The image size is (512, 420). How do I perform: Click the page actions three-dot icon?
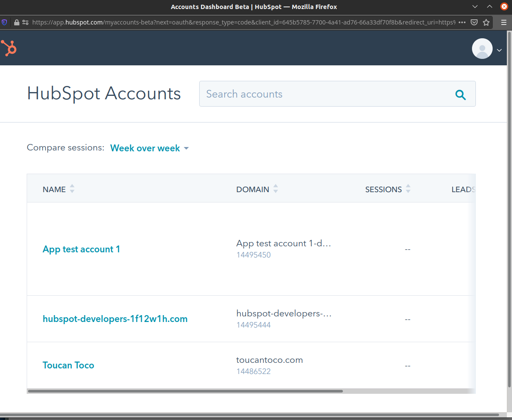point(462,22)
